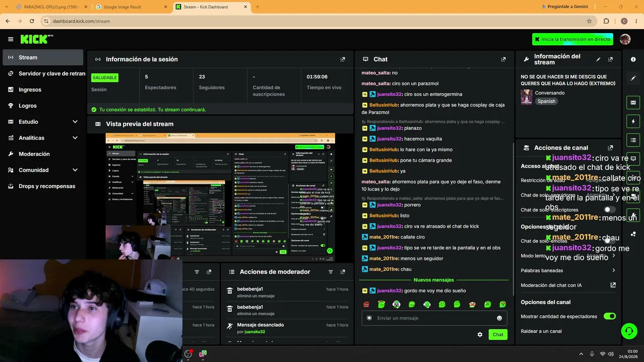Image resolution: width=644 pixels, height=362 pixels.
Task: Open the hamburger menu beside the Kick logo
Action: tap(11, 39)
